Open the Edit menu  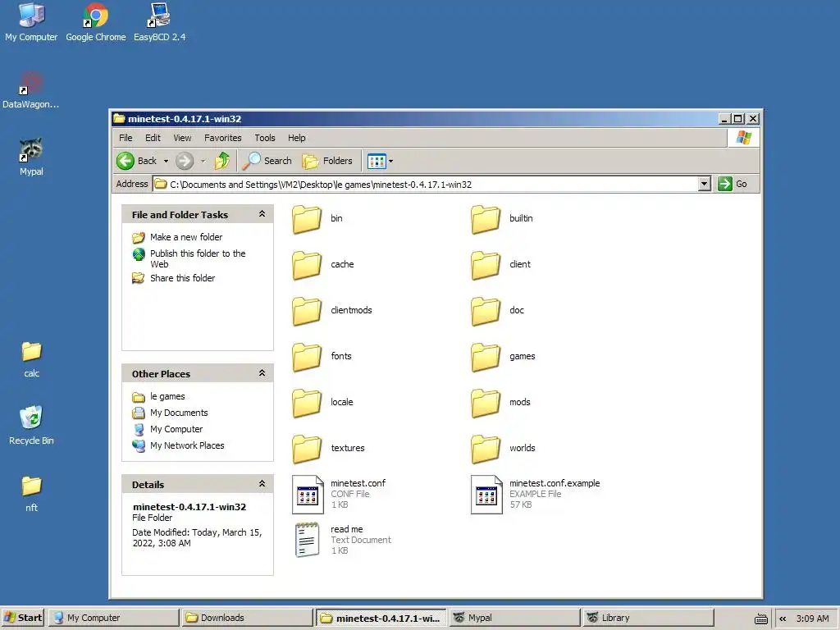153,138
